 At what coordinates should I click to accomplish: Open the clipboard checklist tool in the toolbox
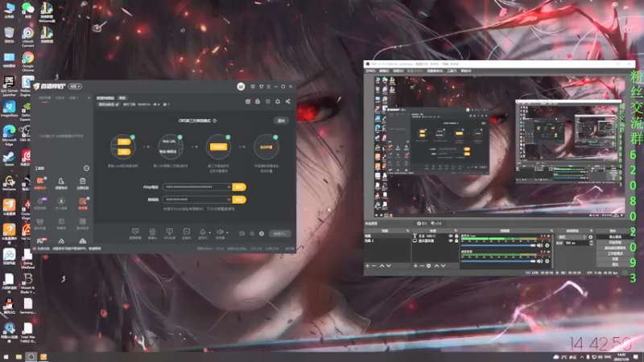[83, 183]
